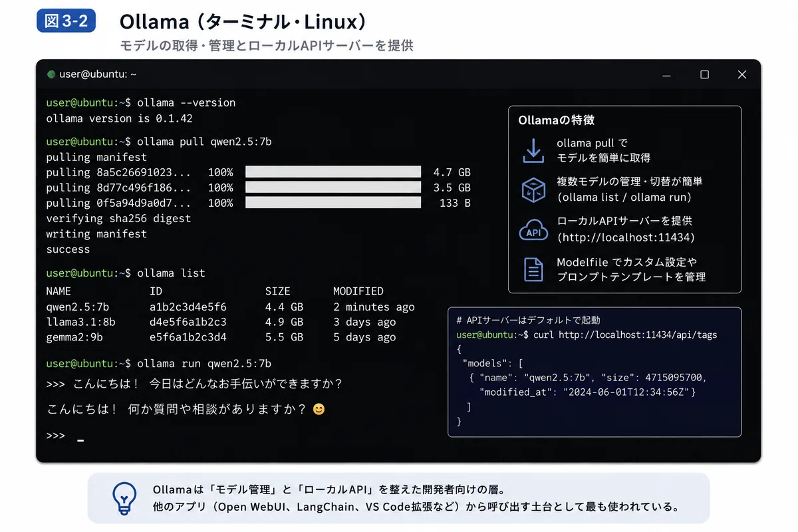Click the MODIFIED column header
798x532 pixels.
(358, 291)
